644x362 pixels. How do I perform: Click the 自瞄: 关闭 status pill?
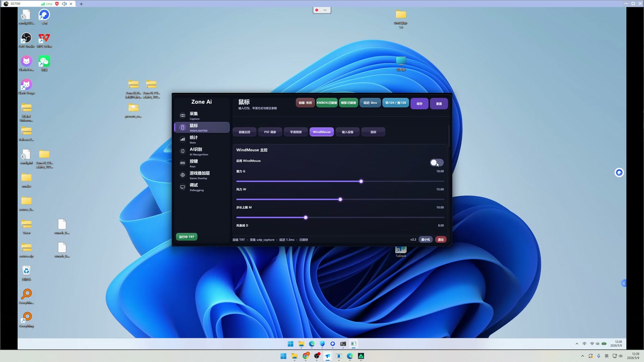(x=305, y=103)
